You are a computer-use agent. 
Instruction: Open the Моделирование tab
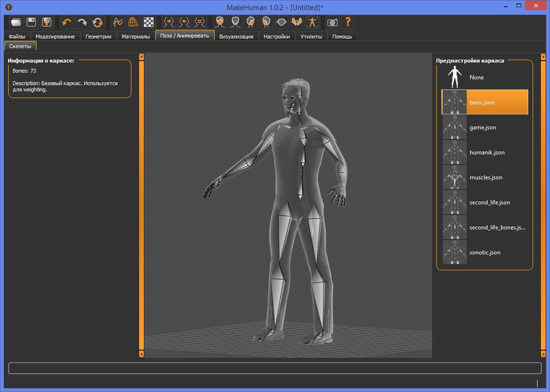tap(55, 37)
